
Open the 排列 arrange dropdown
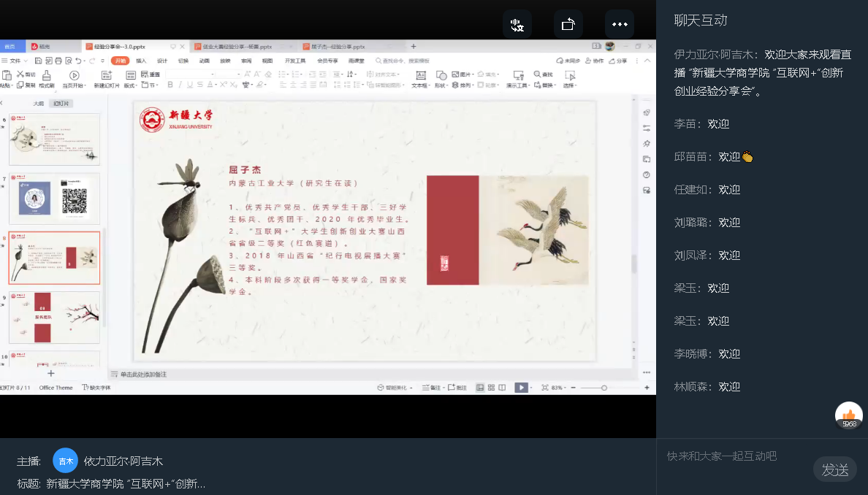462,85
